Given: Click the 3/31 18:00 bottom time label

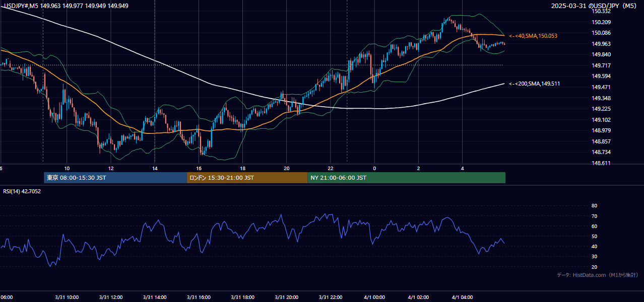Looking at the screenshot, I should coord(242,297).
